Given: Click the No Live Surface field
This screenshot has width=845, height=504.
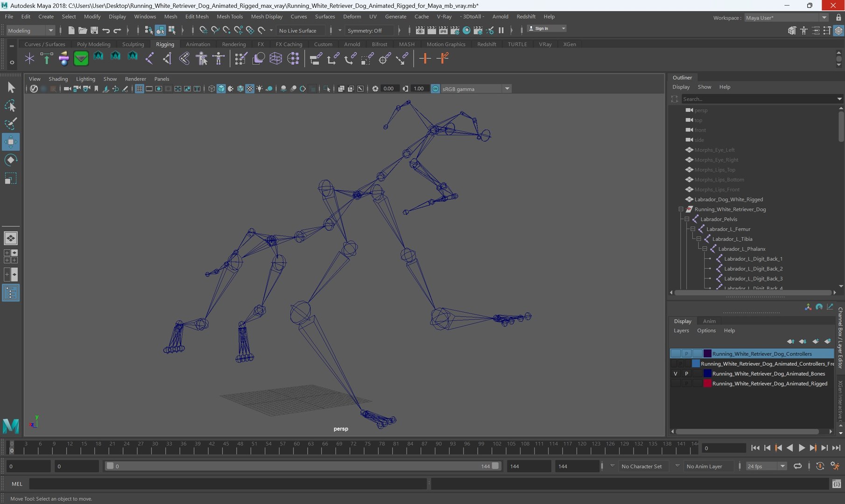Looking at the screenshot, I should 301,30.
